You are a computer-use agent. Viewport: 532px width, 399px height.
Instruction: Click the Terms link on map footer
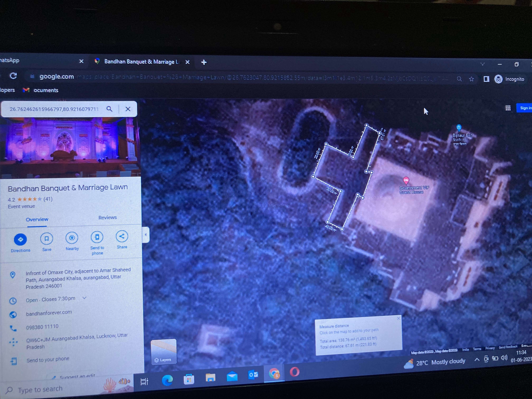click(477, 349)
